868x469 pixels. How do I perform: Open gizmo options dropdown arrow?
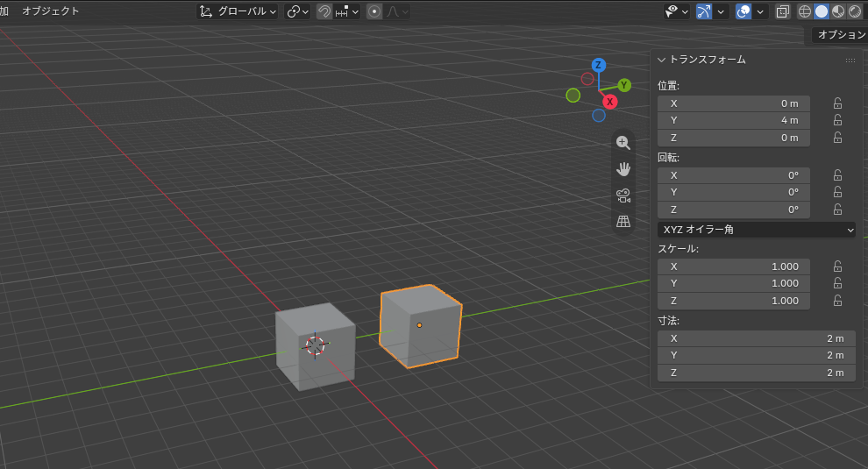tap(721, 11)
